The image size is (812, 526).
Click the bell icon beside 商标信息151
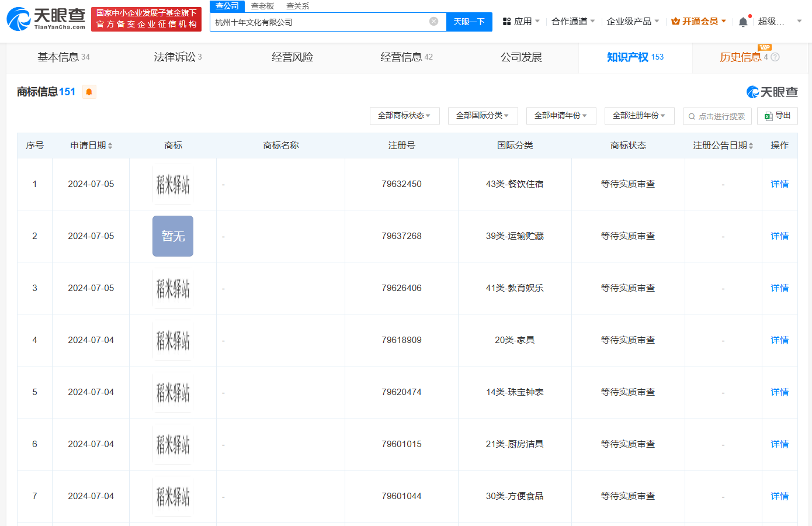89,92
